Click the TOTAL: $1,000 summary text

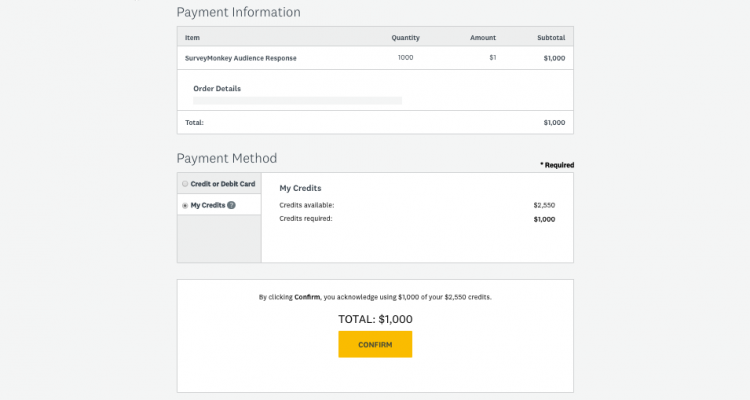pos(375,319)
